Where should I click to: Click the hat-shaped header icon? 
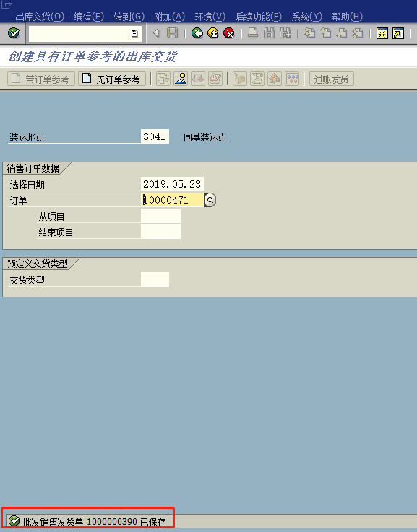pos(198,79)
